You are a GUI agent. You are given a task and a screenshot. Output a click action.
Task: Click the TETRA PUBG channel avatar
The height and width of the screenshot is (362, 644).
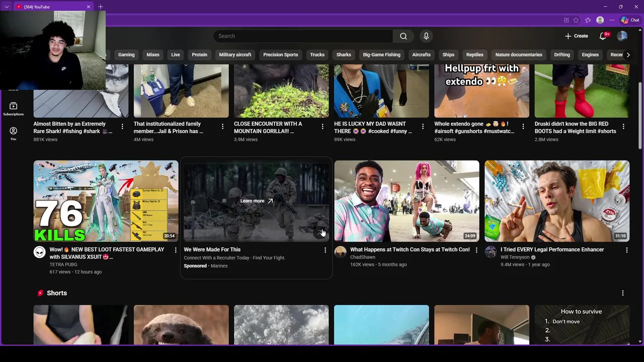40,252
